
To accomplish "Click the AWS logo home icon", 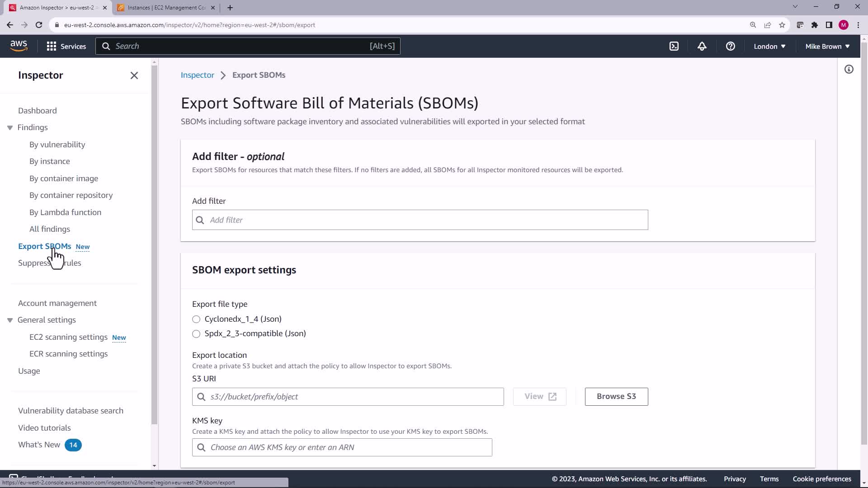I will (19, 46).
